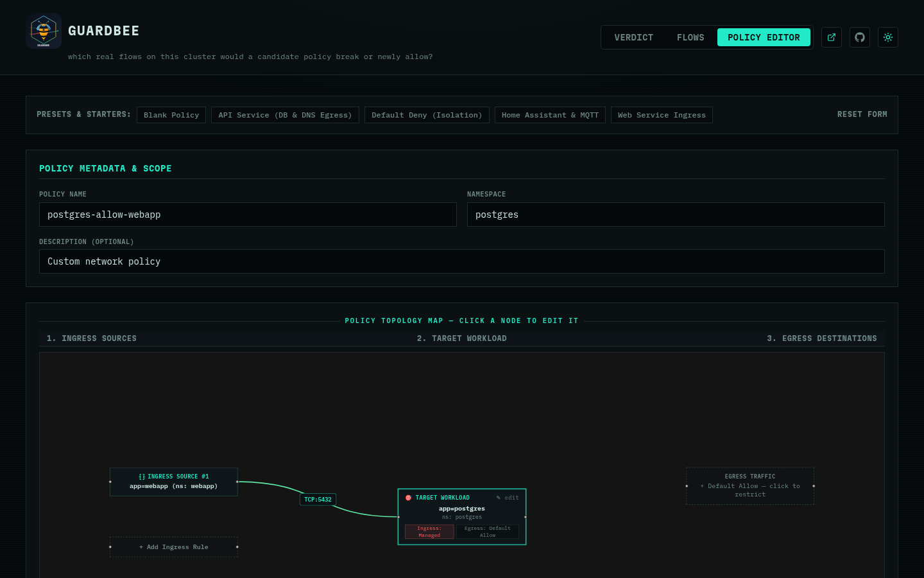Select the Policy Editor tab
Screen dimensions: 924x578
tap(764, 37)
